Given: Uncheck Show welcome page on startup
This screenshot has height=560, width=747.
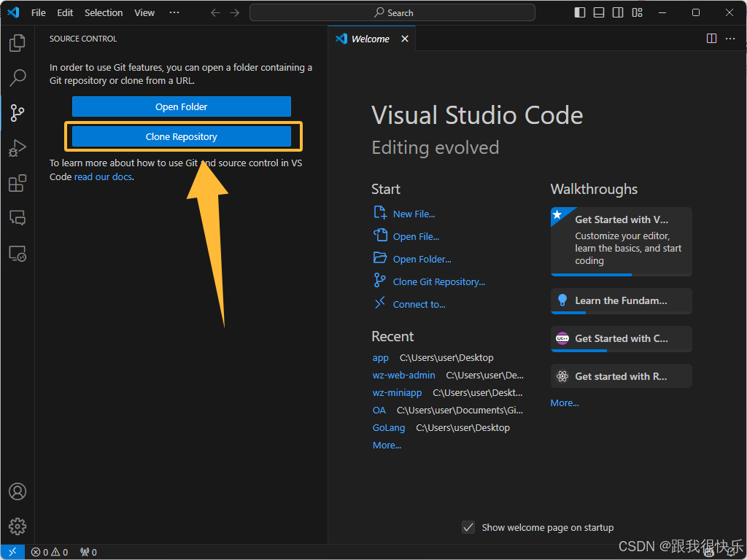Looking at the screenshot, I should coord(468,527).
